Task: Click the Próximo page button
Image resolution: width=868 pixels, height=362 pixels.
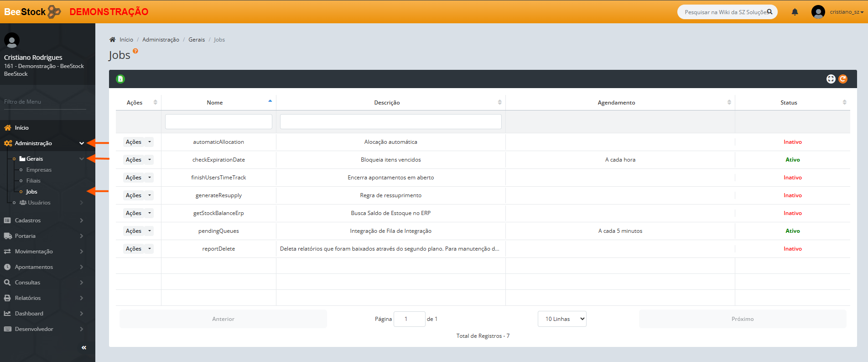Action: pos(742,319)
